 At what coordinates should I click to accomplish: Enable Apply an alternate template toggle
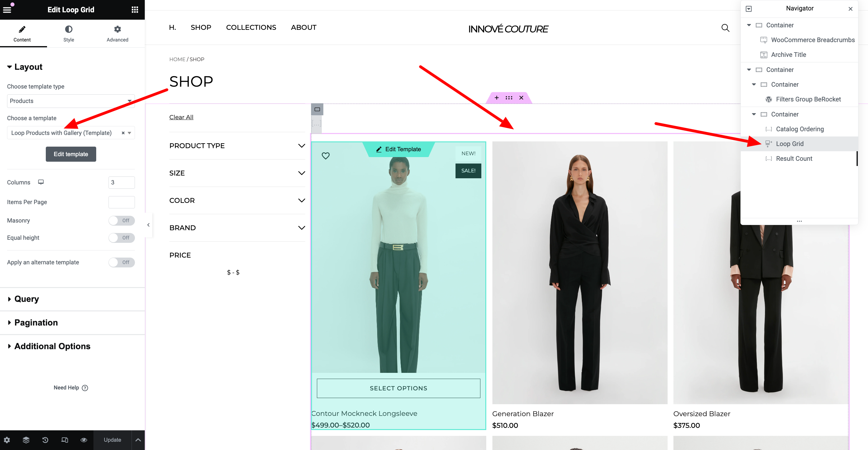pos(121,262)
